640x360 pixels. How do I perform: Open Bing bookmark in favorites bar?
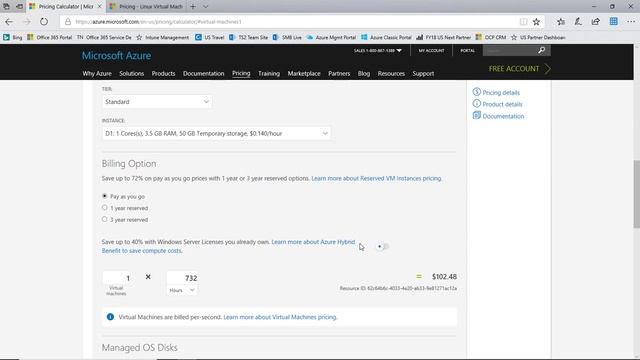tap(13, 37)
